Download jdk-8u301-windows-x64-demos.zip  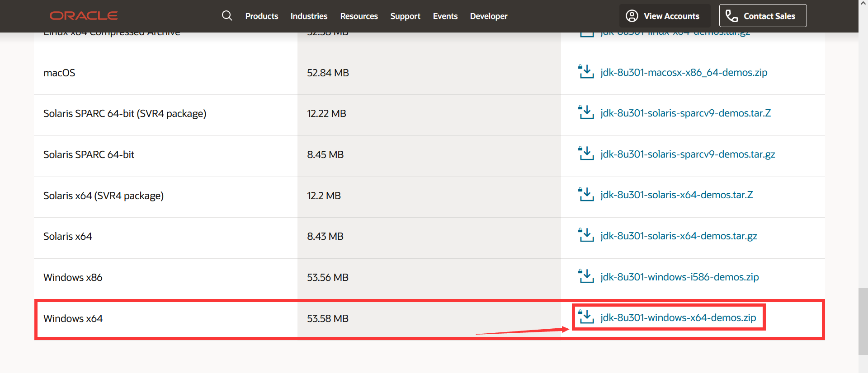pos(678,317)
